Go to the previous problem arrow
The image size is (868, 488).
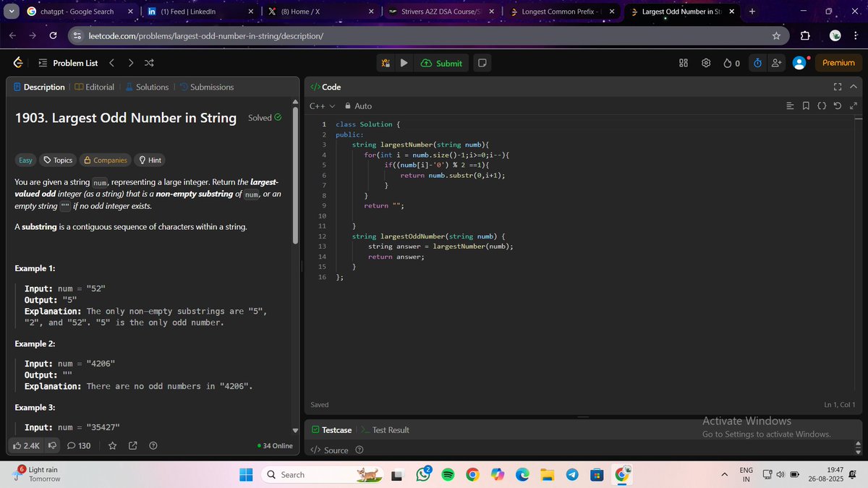[x=111, y=63]
